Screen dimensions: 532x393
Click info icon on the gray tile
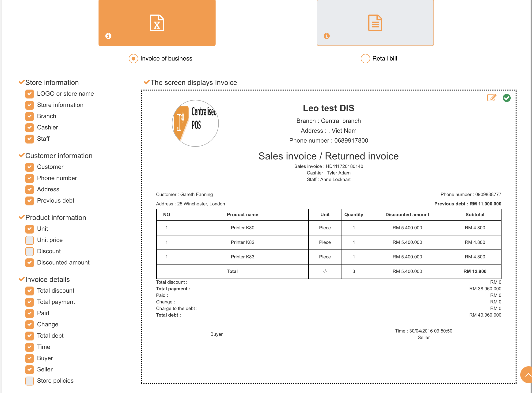pos(327,36)
